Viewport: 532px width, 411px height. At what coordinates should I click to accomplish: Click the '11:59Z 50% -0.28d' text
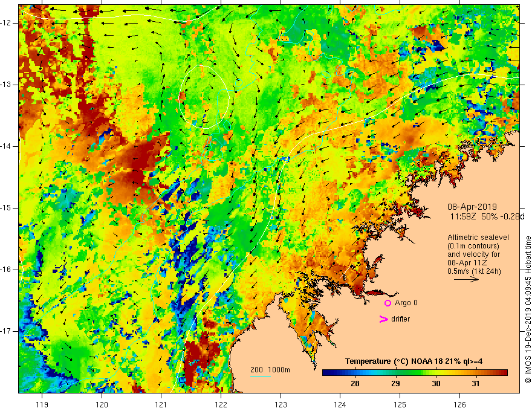pos(487,216)
